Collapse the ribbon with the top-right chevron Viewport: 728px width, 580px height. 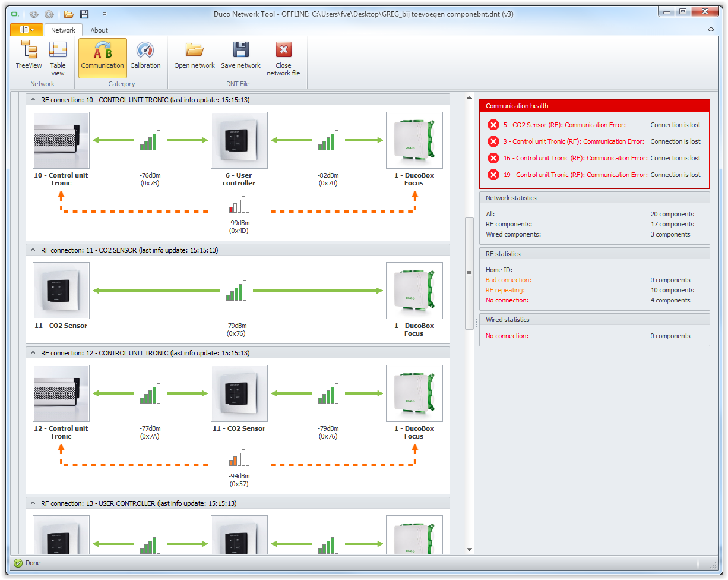711,29
